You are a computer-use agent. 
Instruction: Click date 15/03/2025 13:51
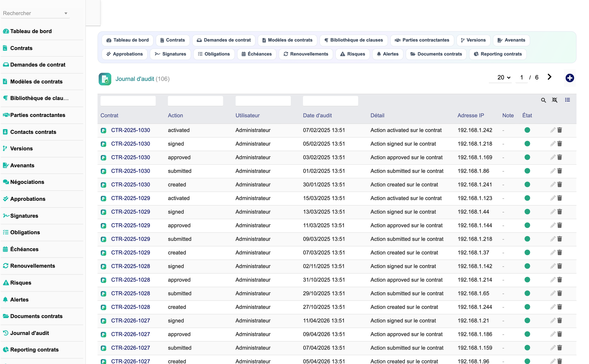click(324, 198)
